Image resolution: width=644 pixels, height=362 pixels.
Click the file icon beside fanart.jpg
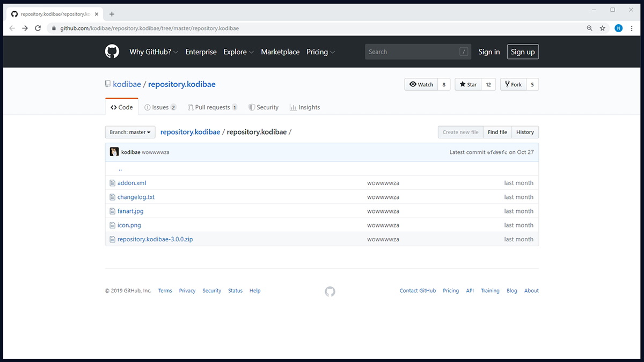click(112, 211)
